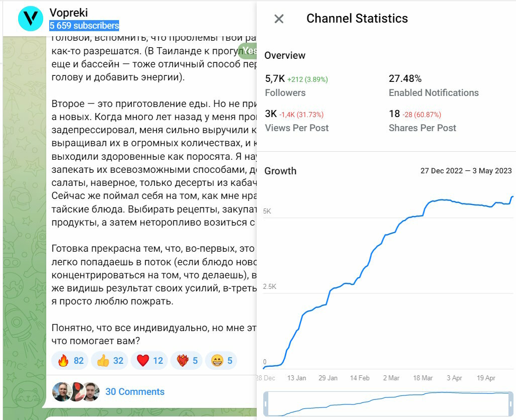Click the 5 659 subscribers text
Viewport: 516px width, 420px height.
[x=84, y=26]
